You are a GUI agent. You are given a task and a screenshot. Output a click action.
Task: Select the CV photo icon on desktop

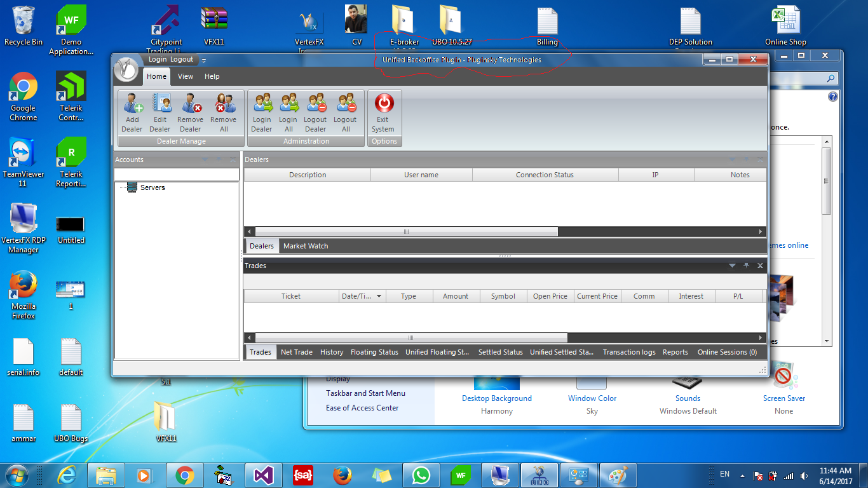(356, 27)
